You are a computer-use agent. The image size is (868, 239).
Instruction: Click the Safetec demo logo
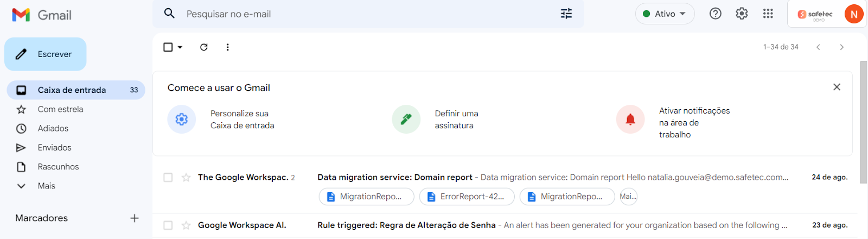coord(815,15)
